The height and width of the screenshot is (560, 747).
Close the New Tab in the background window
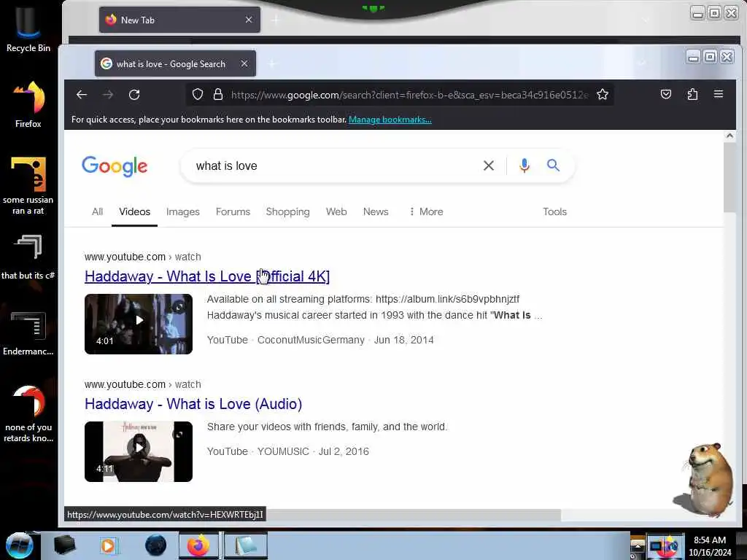pos(249,20)
